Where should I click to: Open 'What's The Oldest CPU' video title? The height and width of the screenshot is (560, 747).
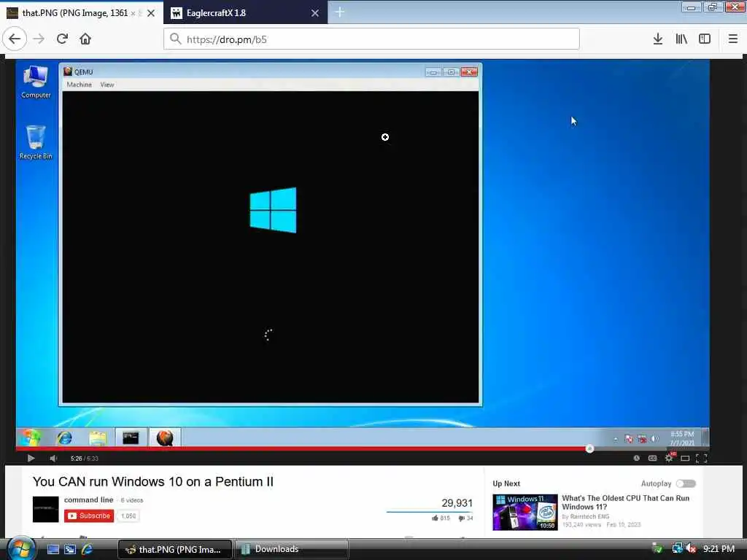625,502
